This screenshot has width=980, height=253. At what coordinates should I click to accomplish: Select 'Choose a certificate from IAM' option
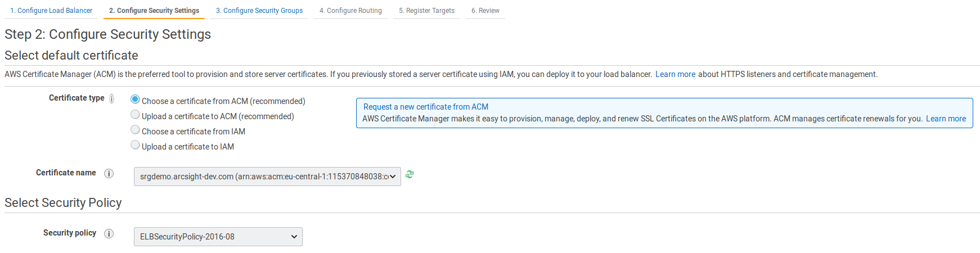tap(135, 130)
